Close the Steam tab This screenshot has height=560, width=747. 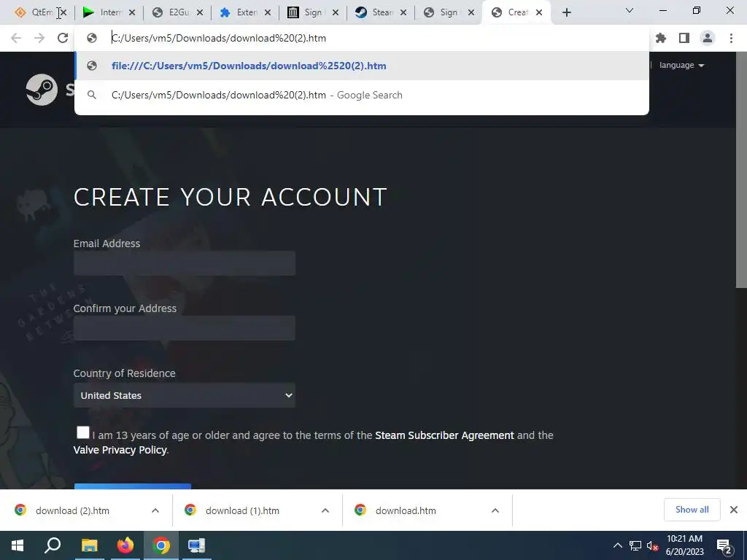pyautogui.click(x=403, y=13)
